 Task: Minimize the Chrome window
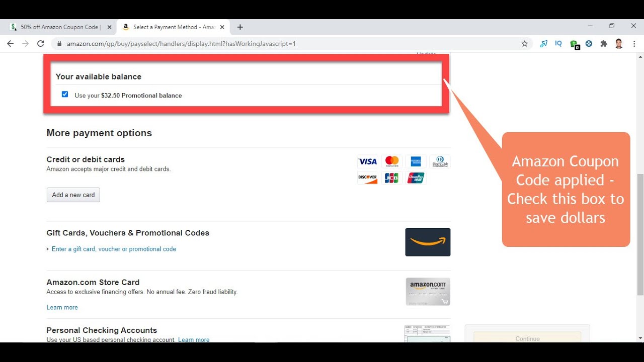[590, 26]
